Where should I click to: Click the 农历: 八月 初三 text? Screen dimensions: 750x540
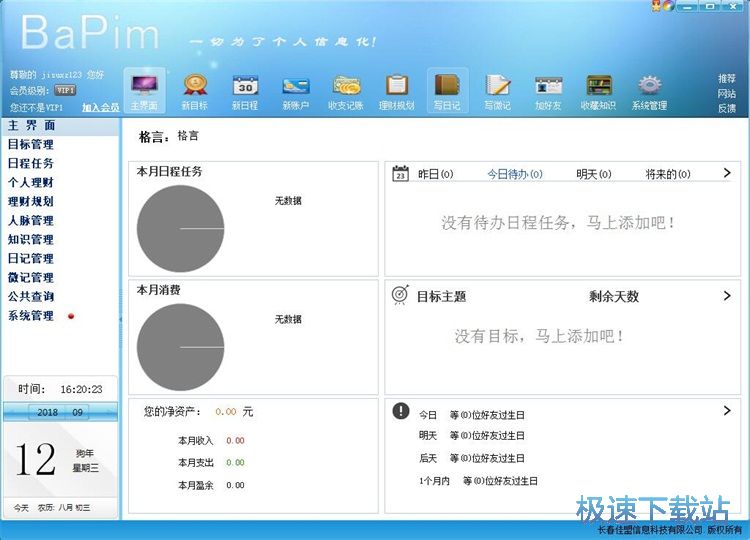coord(64,508)
